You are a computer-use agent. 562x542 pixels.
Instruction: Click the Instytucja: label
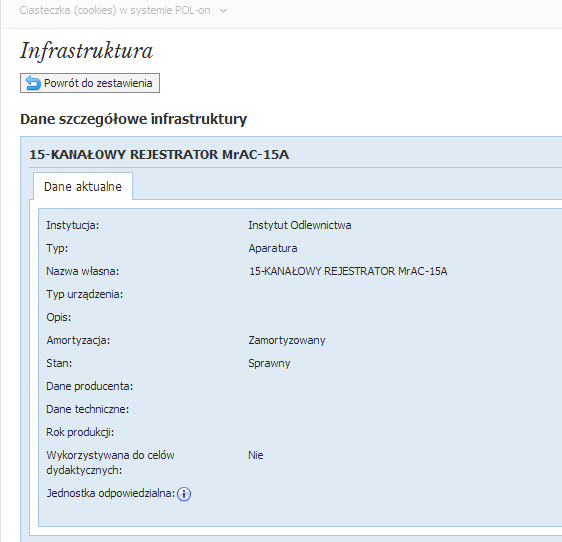(72, 225)
